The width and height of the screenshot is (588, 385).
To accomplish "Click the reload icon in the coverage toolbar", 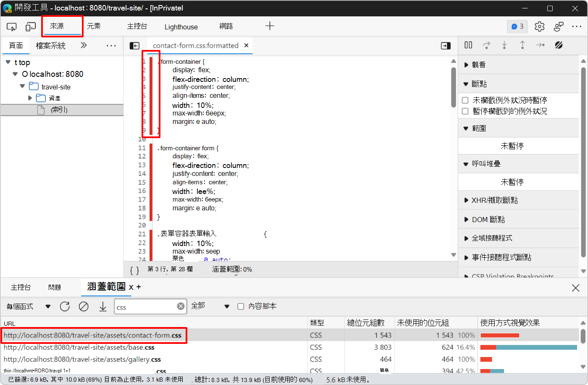I will [65, 306].
